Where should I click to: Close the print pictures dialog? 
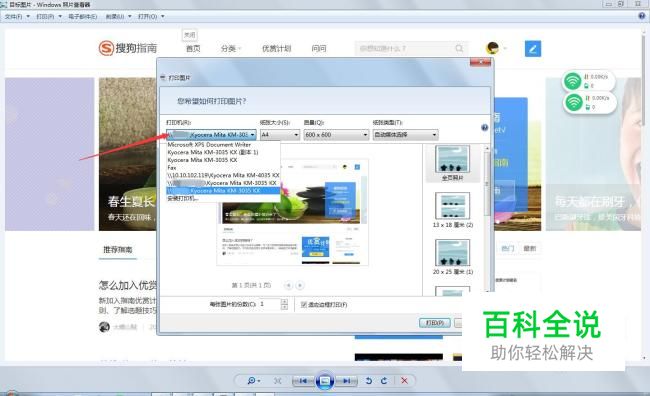(x=480, y=62)
